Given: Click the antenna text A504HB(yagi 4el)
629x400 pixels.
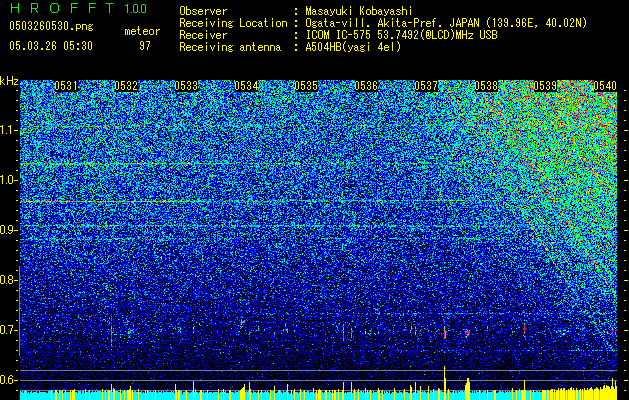Looking at the screenshot, I should pos(353,47).
